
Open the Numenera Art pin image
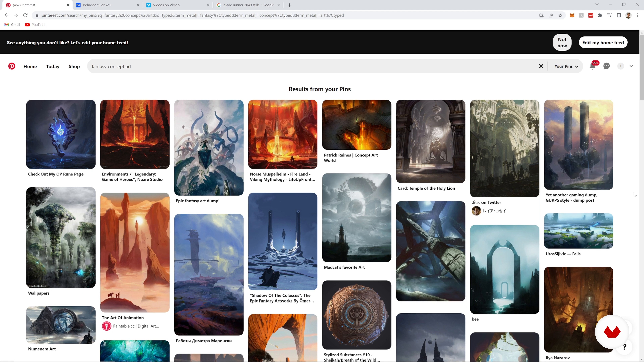pyautogui.click(x=61, y=325)
